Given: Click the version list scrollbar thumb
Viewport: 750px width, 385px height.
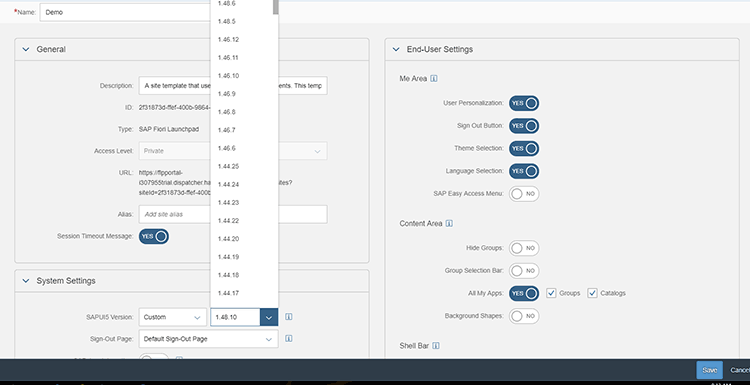Looking at the screenshot, I should coord(276,7).
